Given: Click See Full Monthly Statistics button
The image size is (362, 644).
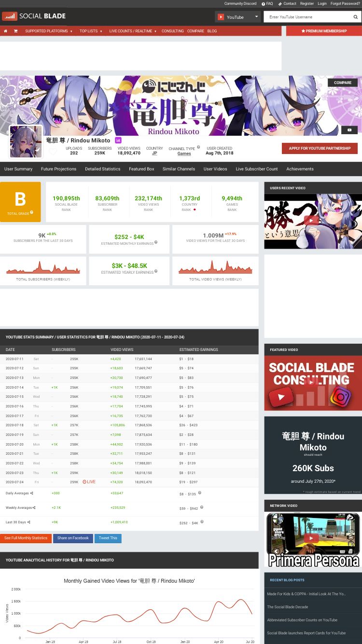Looking at the screenshot, I should (x=26, y=538).
